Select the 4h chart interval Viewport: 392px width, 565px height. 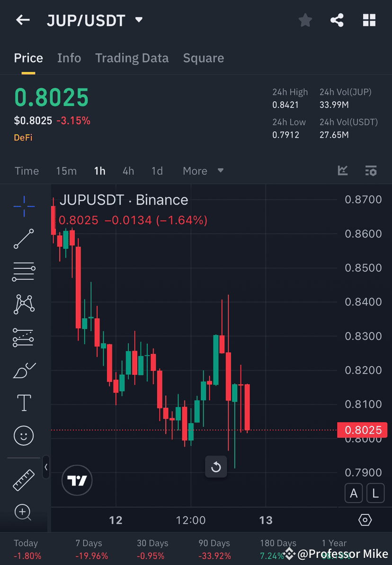pyautogui.click(x=128, y=171)
